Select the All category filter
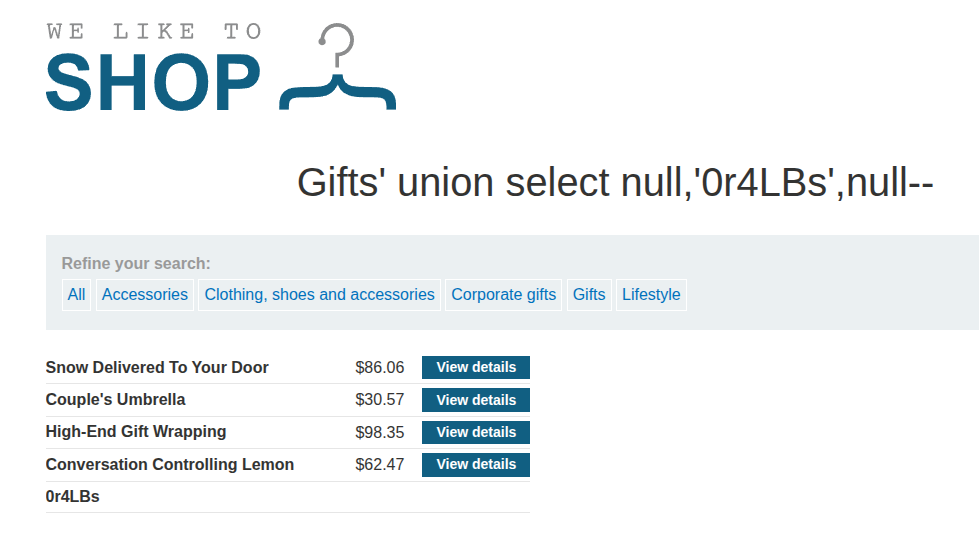The image size is (979, 546). (x=76, y=294)
